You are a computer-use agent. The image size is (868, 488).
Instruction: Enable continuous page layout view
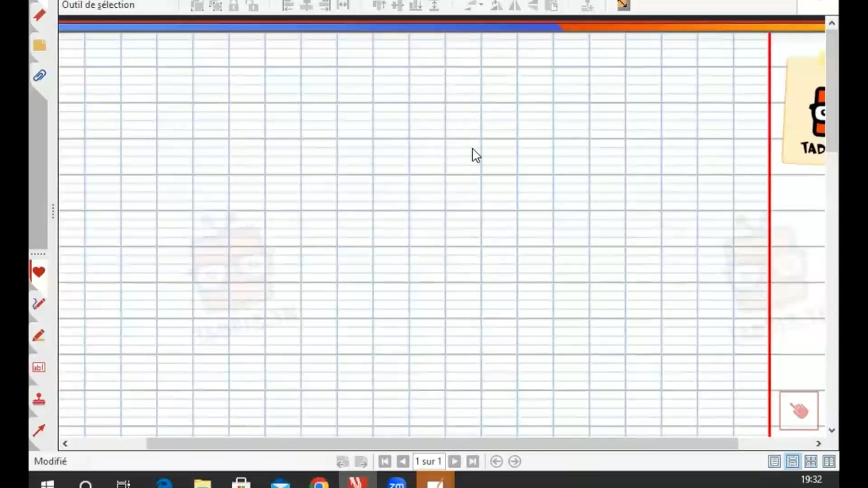pos(793,461)
